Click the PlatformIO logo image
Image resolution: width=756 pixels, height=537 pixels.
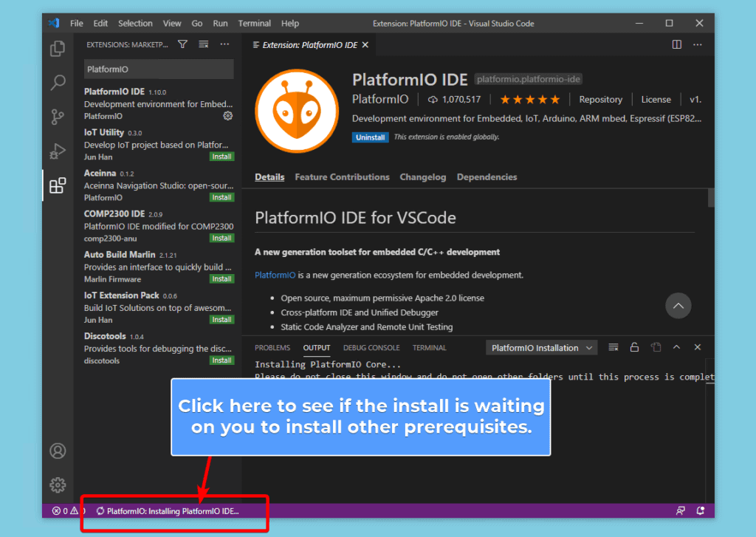pos(297,111)
